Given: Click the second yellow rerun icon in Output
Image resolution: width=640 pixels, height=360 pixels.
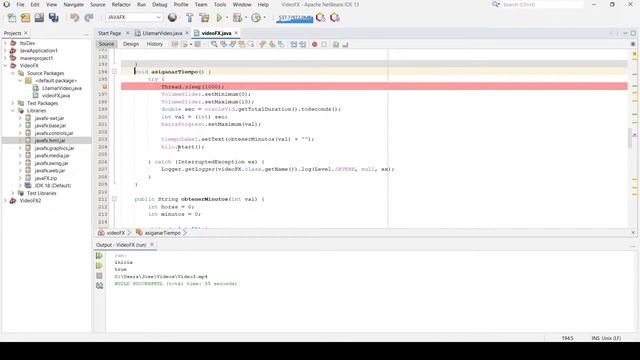Looking at the screenshot, I should [x=99, y=266].
